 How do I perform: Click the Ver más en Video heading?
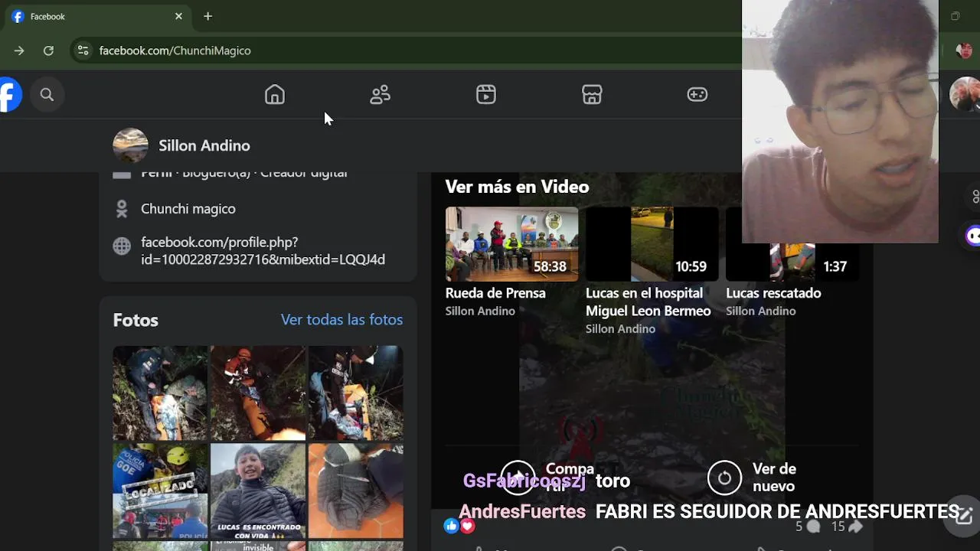[x=517, y=187]
